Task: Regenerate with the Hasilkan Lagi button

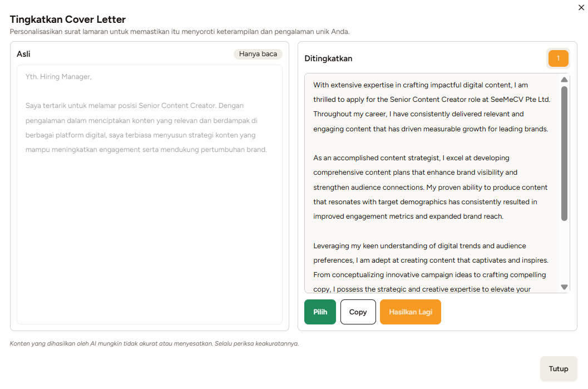Action: (411, 312)
